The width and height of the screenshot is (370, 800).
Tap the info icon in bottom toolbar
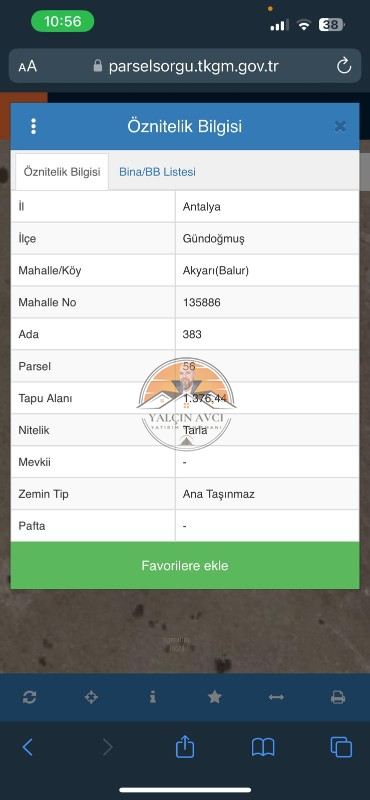(x=153, y=697)
